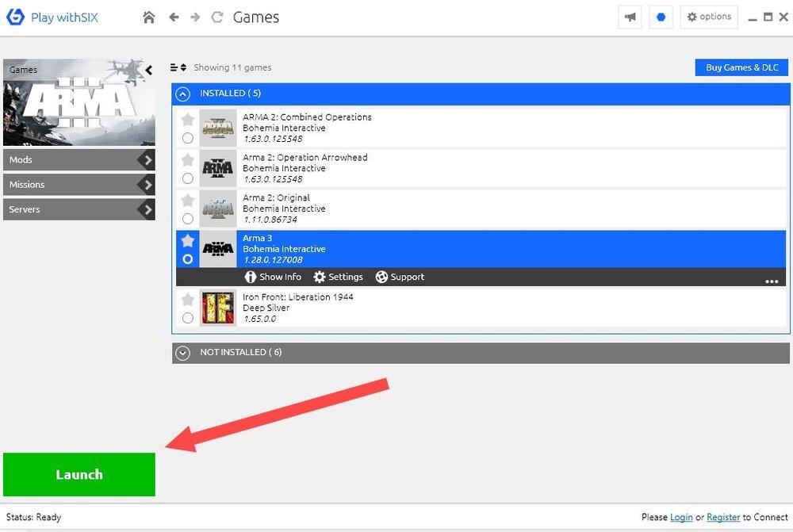
Task: Favorite ARMA 2: Combined Operations star
Action: pyautogui.click(x=188, y=120)
